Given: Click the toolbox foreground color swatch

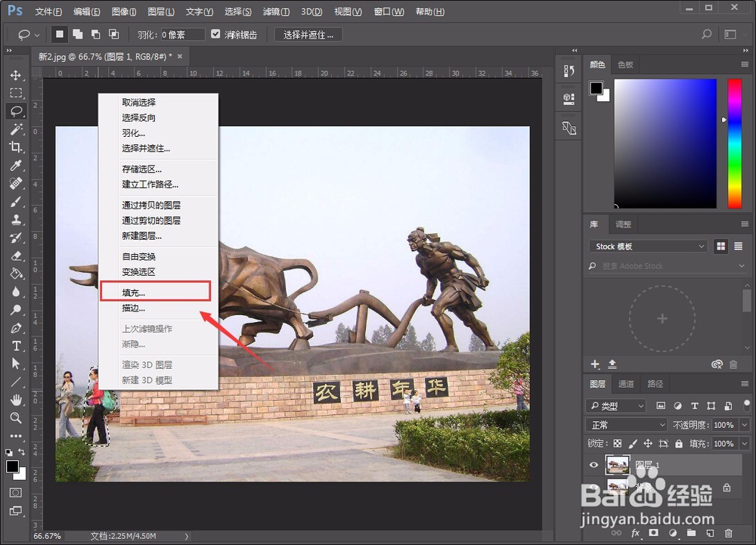Looking at the screenshot, I should tap(13, 466).
